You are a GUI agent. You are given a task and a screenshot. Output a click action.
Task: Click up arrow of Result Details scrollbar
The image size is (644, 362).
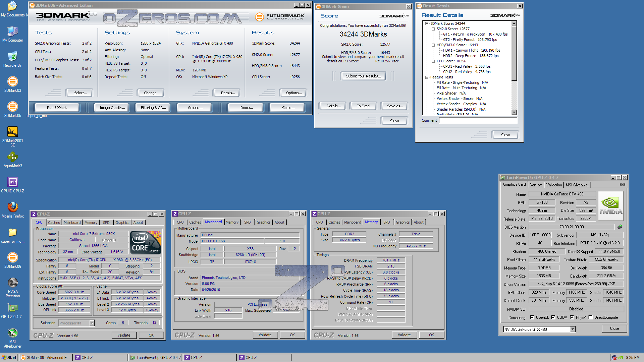tap(514, 23)
